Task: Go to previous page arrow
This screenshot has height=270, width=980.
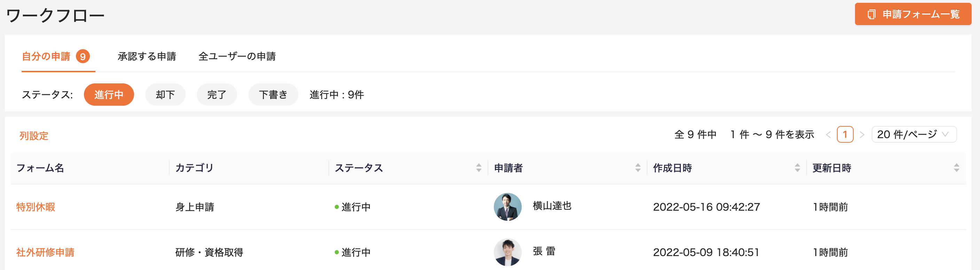Action: [x=828, y=134]
